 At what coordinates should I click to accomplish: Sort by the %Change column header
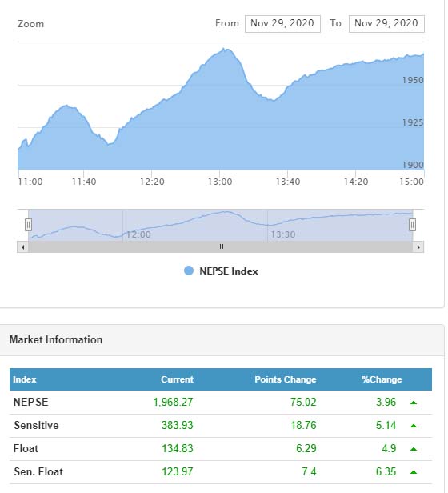pos(382,379)
